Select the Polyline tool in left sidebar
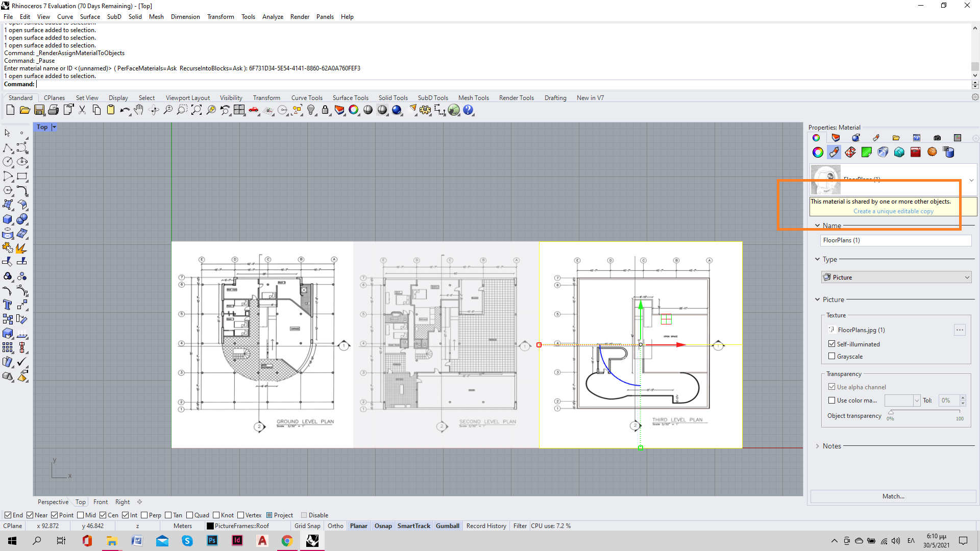This screenshot has width=980, height=551. click(x=8, y=148)
